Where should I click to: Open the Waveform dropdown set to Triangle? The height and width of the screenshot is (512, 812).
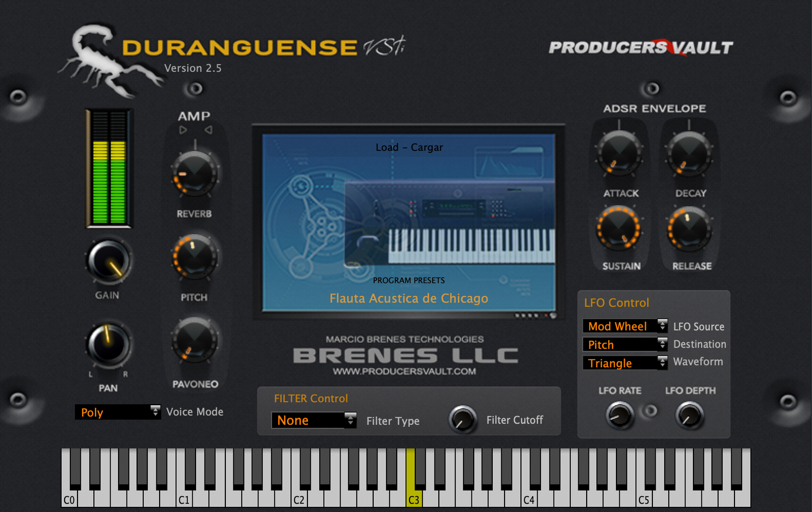[x=624, y=363]
